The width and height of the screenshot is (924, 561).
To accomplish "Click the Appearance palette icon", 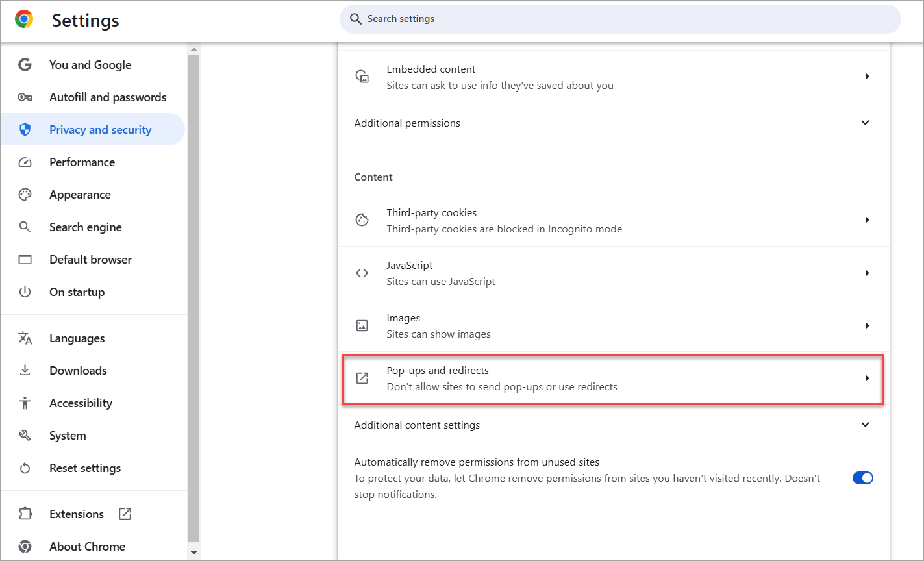I will (x=25, y=195).
